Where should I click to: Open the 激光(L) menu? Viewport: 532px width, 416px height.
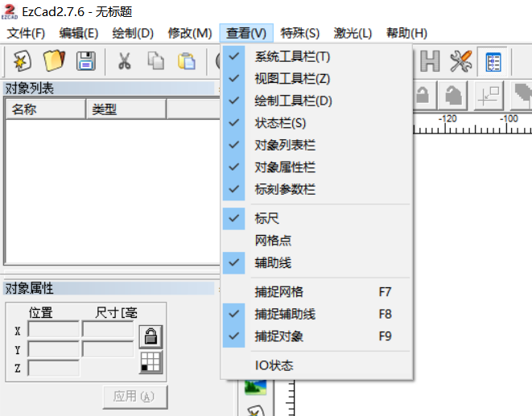pyautogui.click(x=353, y=33)
